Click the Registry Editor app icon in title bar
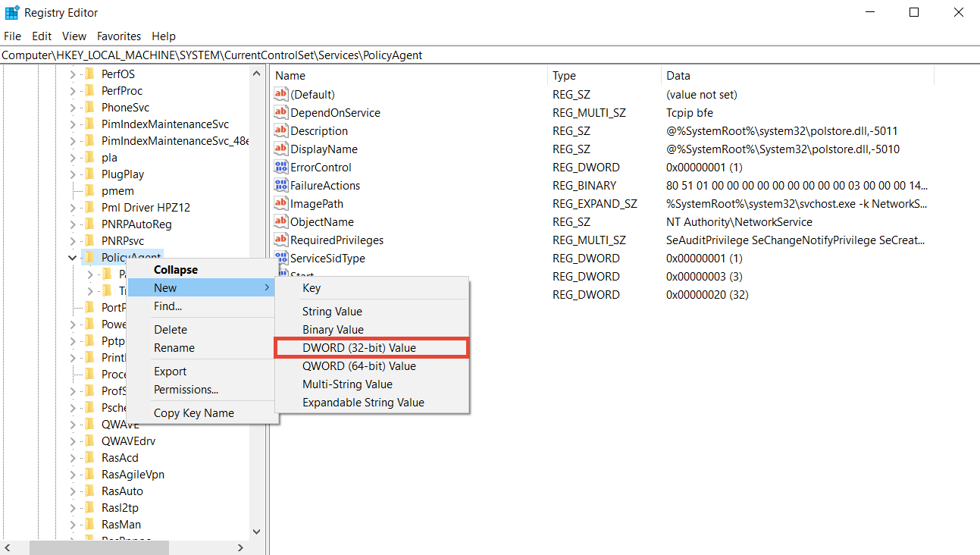980x555 pixels. pyautogui.click(x=12, y=12)
